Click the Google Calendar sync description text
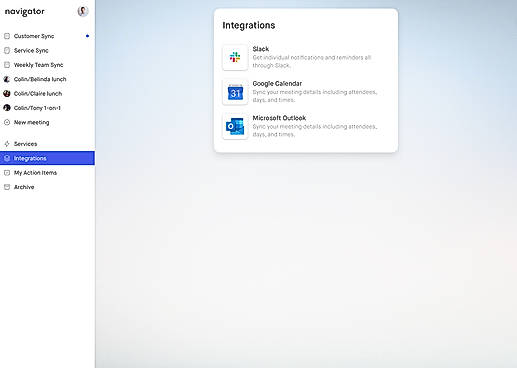This screenshot has height=368, width=517. 315,96
